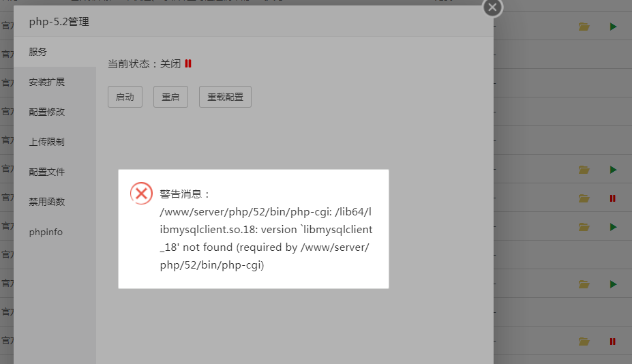This screenshot has height=364, width=632.
Task: Click the 当前状态：关闭 status text
Action: pyautogui.click(x=145, y=63)
